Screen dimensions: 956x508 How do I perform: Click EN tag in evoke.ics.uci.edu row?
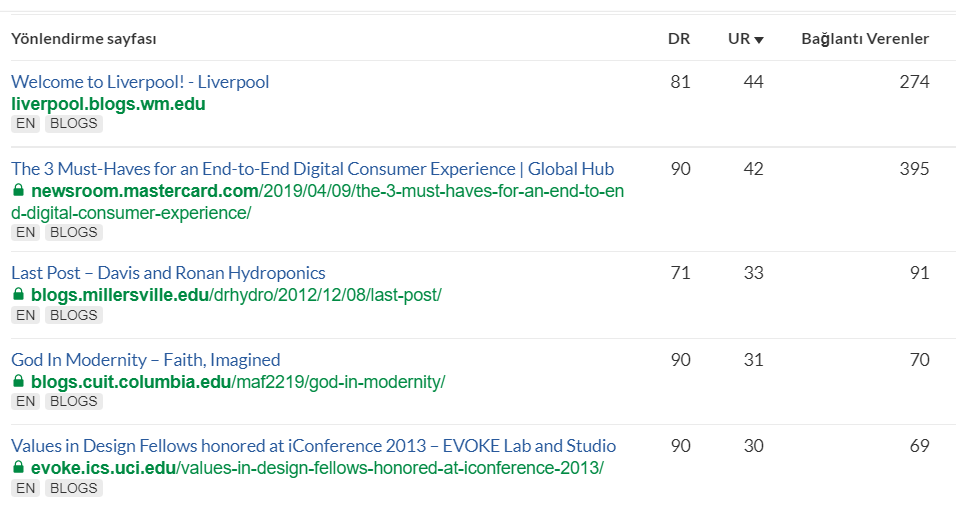(26, 488)
